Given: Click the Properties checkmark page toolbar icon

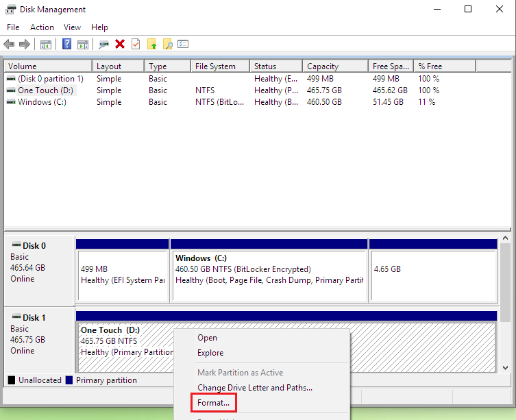Looking at the screenshot, I should (136, 44).
